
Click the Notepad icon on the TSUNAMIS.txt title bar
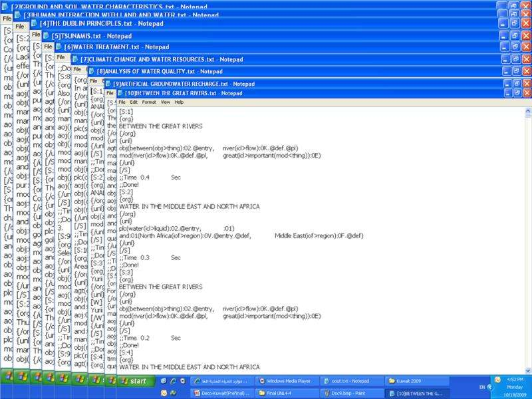click(x=45, y=36)
